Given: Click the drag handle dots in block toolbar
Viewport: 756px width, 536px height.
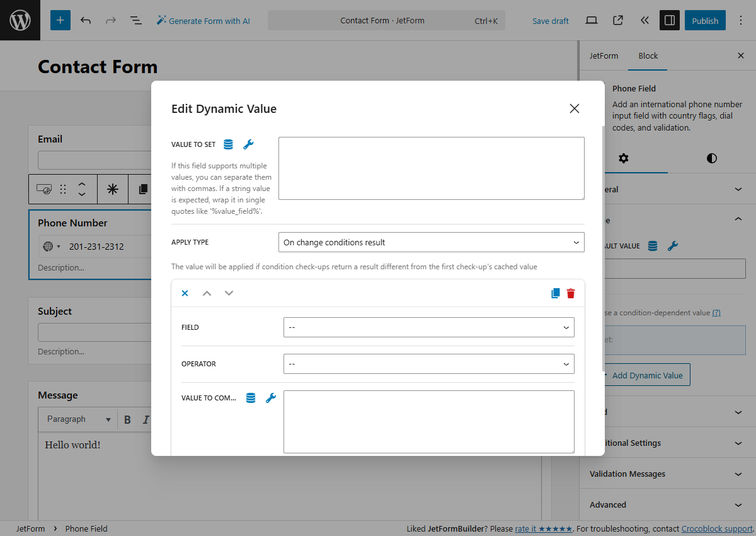Looking at the screenshot, I should click(63, 189).
